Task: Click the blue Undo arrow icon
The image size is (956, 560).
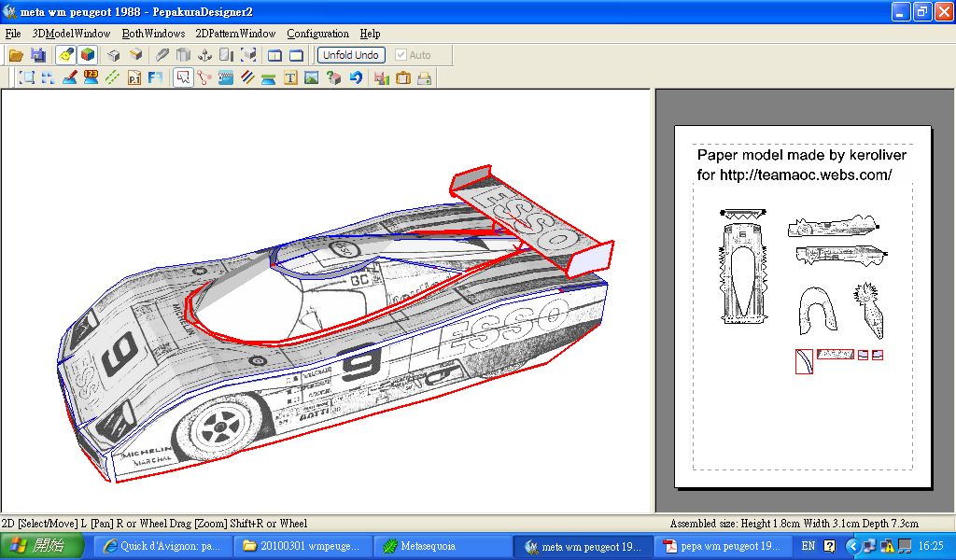Action: [x=356, y=78]
